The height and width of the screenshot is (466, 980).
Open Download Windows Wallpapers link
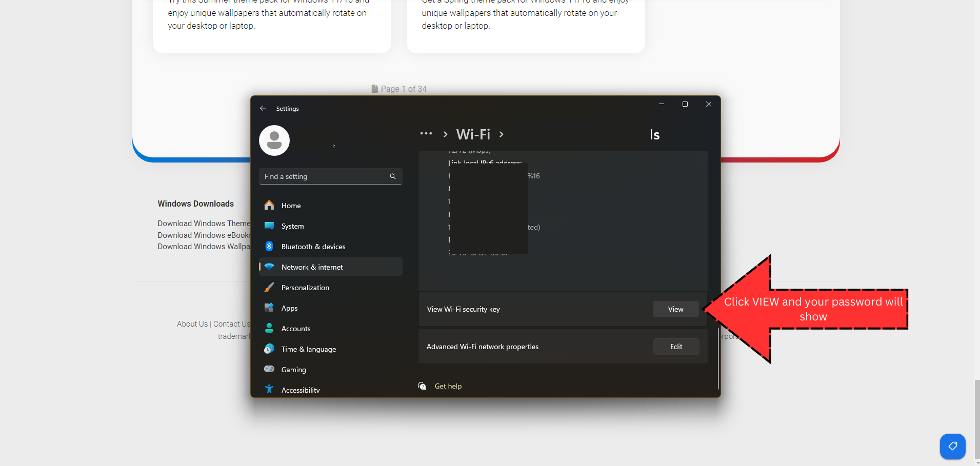point(204,247)
